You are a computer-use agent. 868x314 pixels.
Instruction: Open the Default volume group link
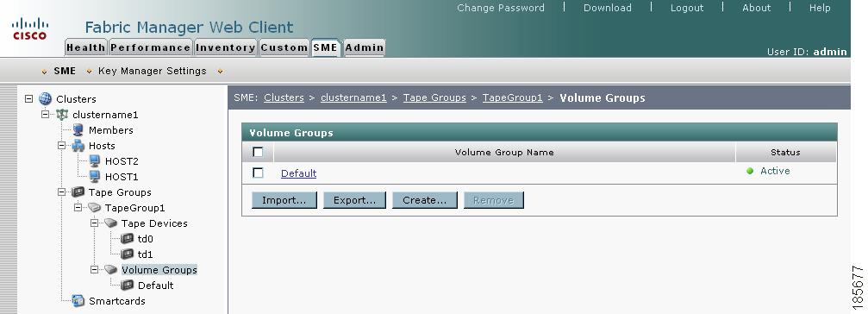tap(299, 173)
